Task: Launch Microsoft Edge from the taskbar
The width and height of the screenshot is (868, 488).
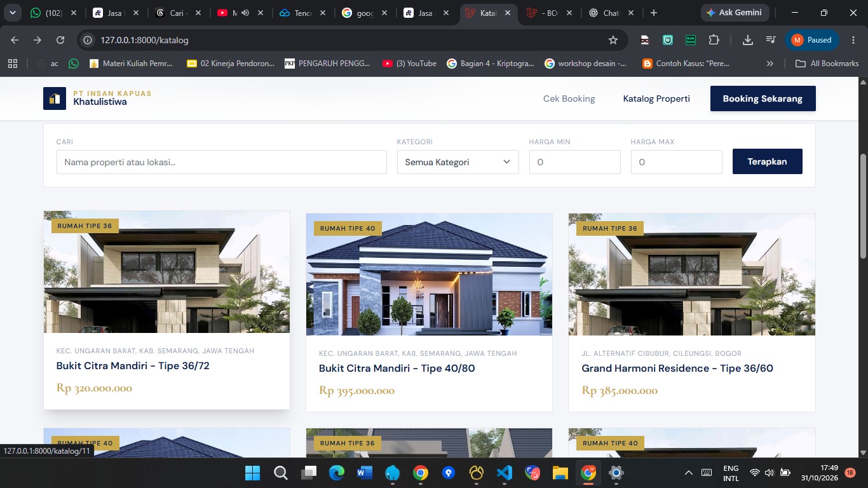Action: (336, 473)
